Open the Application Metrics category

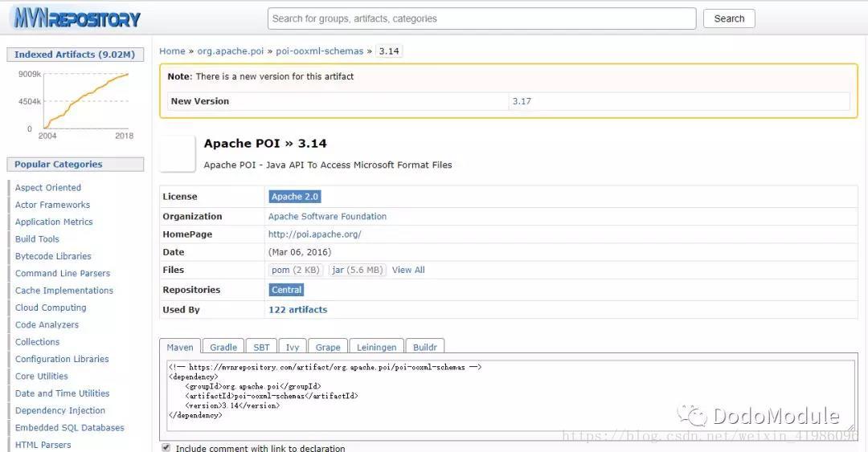point(54,222)
